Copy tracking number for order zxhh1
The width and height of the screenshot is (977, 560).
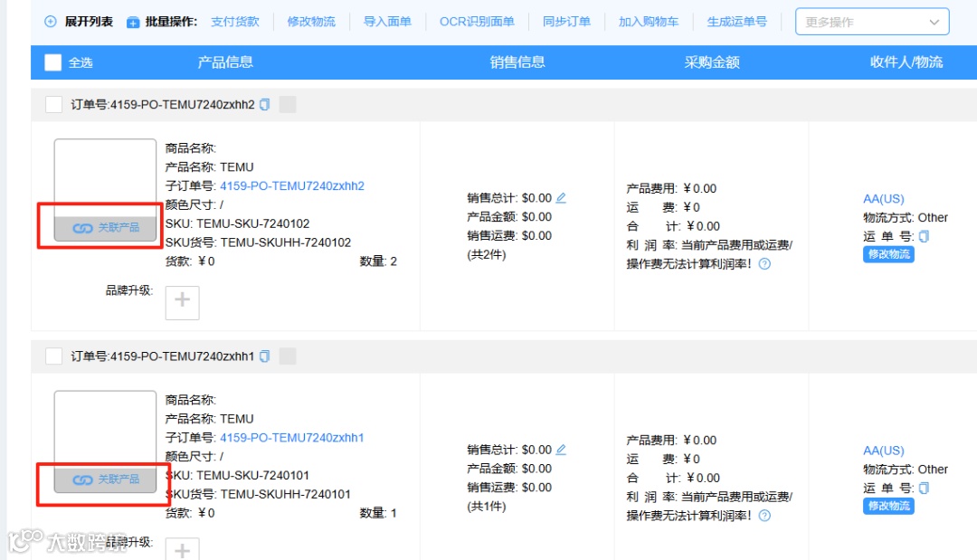pos(924,488)
